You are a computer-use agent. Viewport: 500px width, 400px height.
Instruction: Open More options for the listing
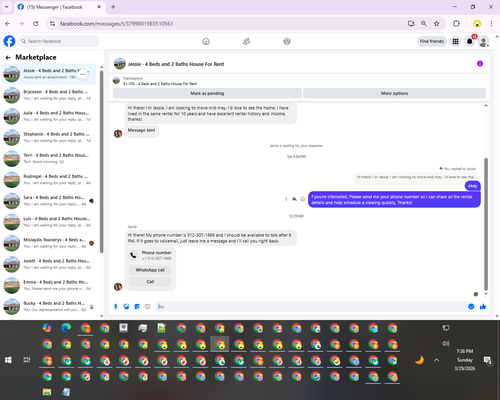394,93
